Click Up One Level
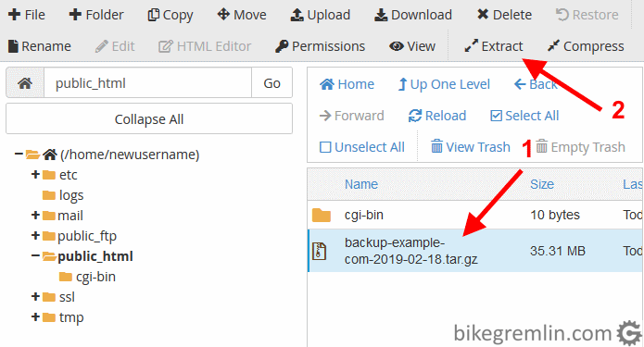 point(444,84)
